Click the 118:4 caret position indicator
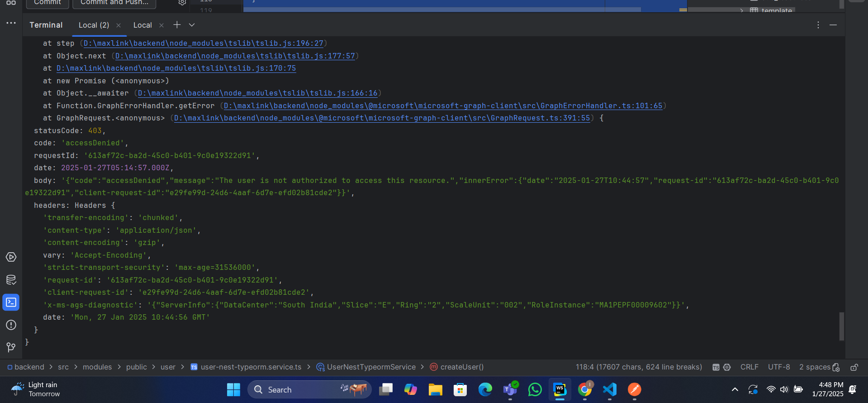The height and width of the screenshot is (403, 868). click(x=639, y=367)
